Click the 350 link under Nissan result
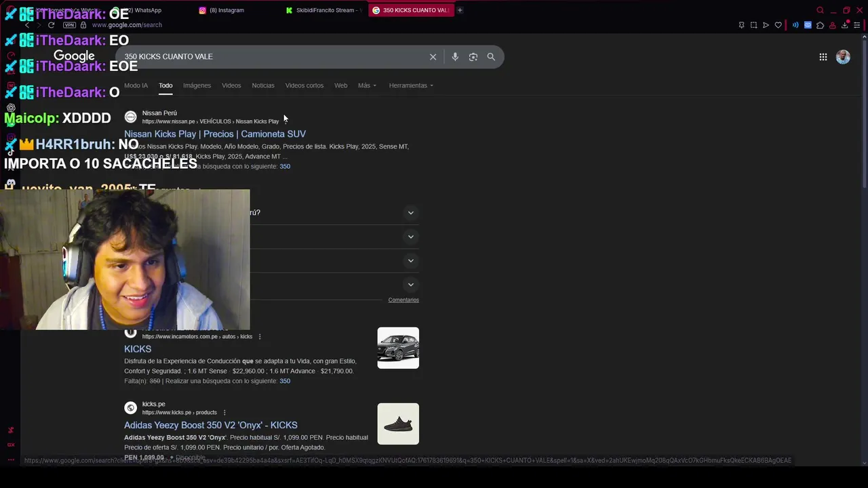 click(x=285, y=166)
